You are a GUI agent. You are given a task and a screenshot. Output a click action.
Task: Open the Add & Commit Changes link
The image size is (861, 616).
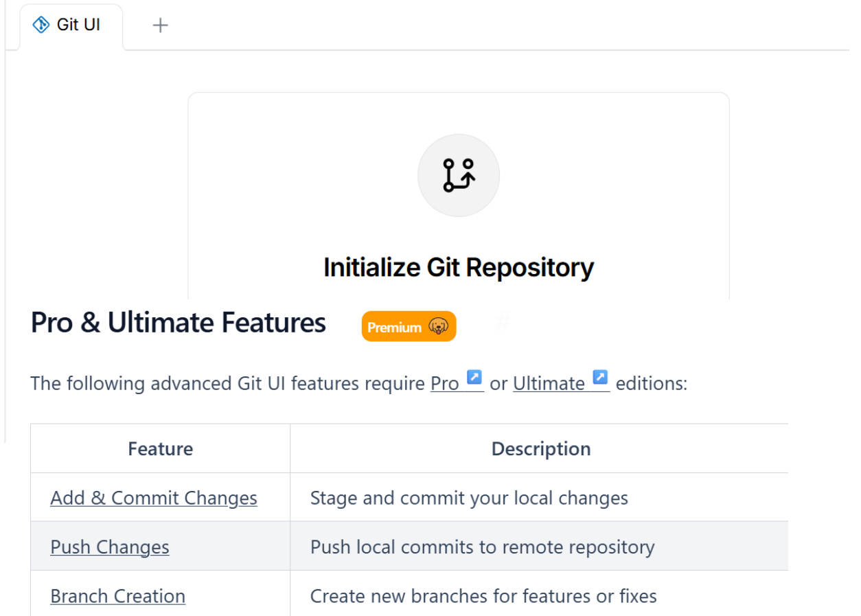pos(154,498)
